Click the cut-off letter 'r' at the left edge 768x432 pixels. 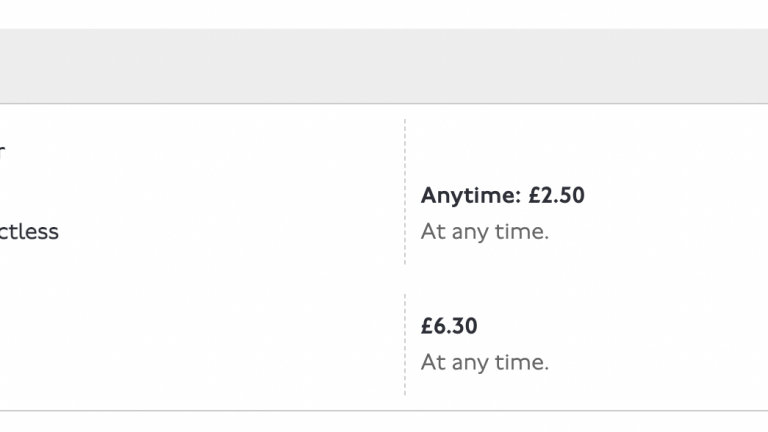point(3,153)
